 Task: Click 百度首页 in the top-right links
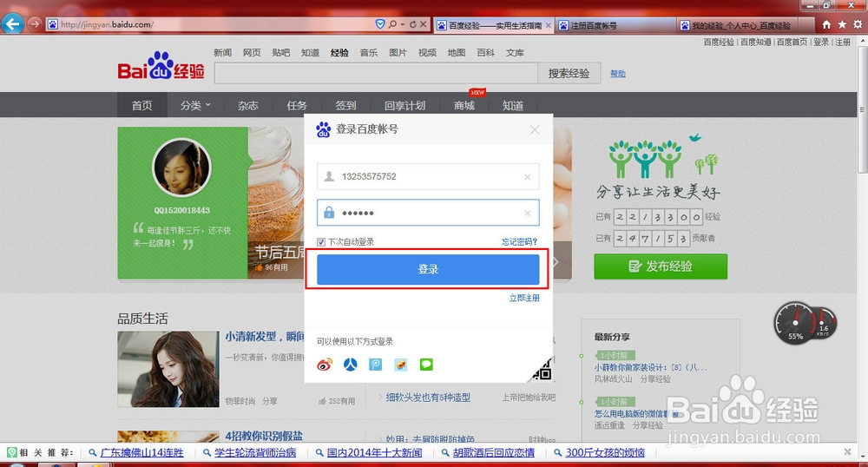(792, 42)
